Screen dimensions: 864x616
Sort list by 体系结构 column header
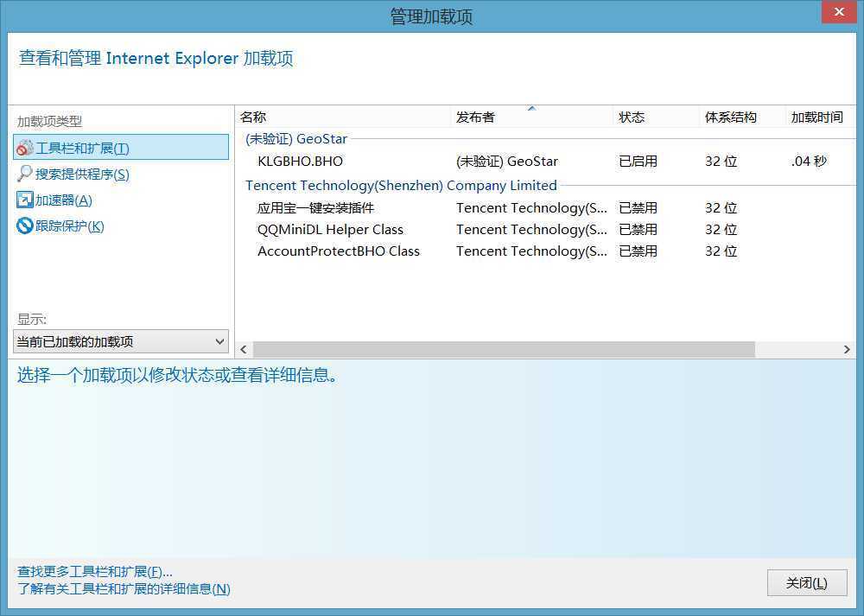[x=742, y=117]
